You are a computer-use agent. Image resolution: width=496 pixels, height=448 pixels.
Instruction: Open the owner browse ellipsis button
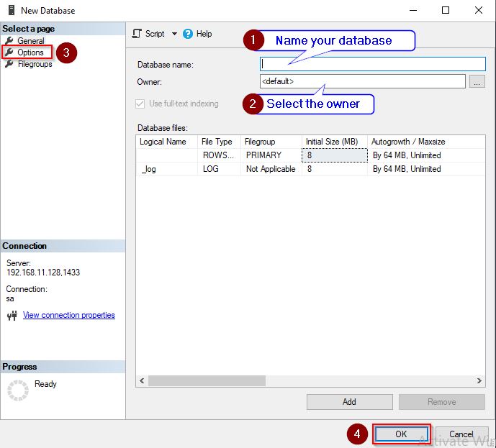point(477,81)
